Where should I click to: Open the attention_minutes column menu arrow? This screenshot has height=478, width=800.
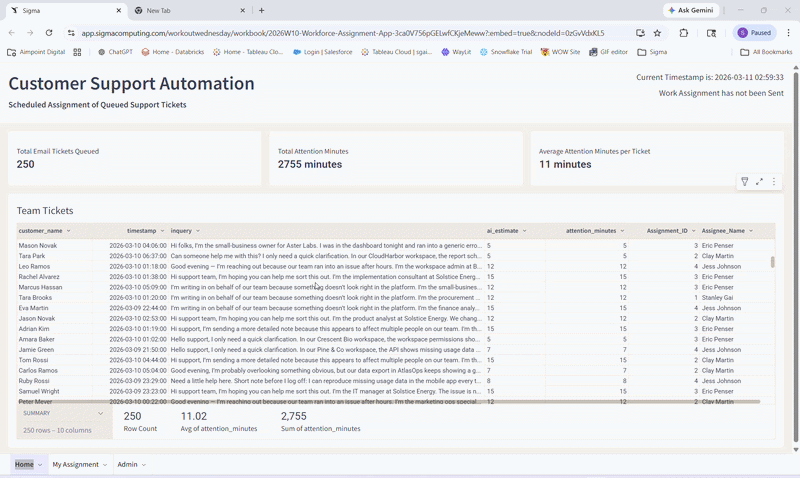[621, 231]
